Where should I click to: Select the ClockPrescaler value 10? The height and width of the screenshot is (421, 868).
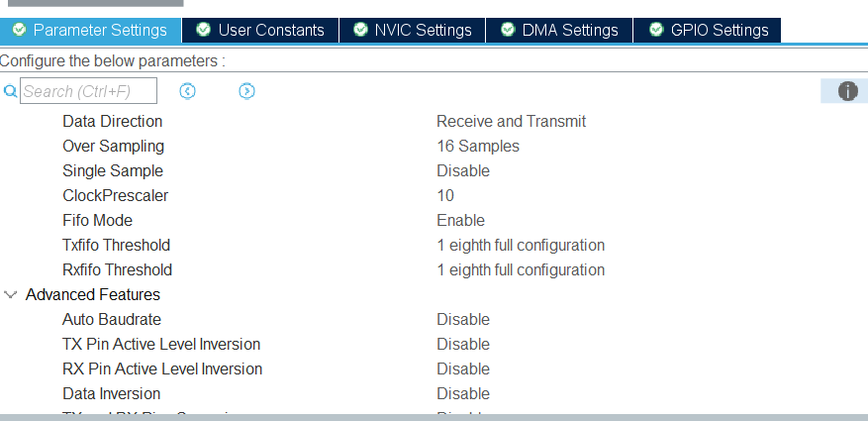[445, 195]
